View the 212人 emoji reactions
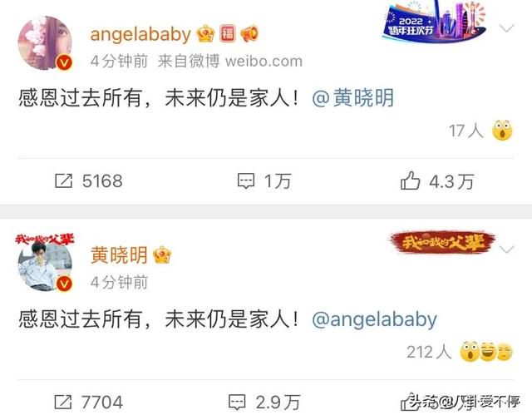Viewport: 532px width, 420px height. point(460,352)
